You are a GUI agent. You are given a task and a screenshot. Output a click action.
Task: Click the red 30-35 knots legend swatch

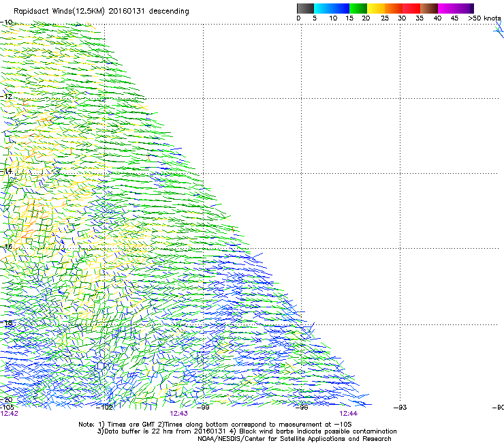pyautogui.click(x=411, y=8)
